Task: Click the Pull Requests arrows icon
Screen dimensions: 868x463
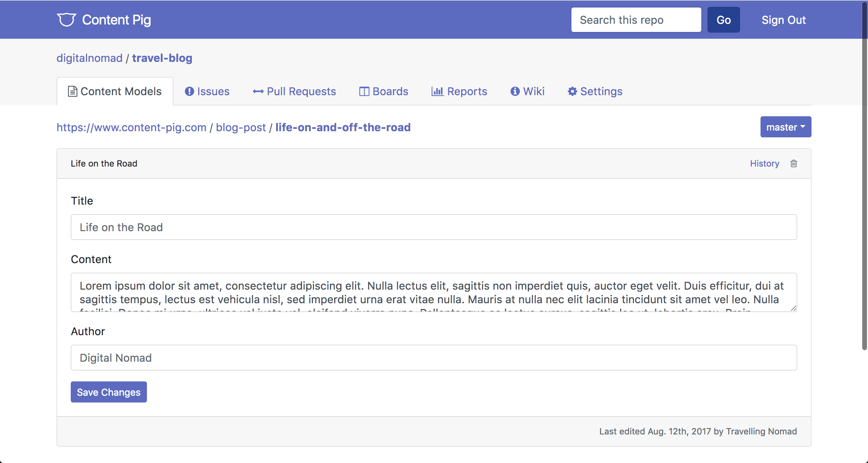Action: pos(258,91)
